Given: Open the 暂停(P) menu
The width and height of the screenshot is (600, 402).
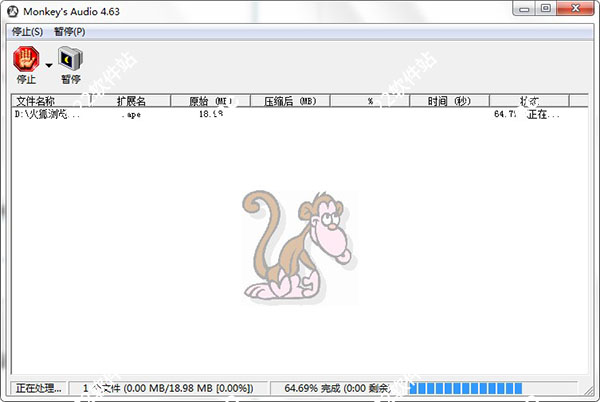Looking at the screenshot, I should pos(68,32).
